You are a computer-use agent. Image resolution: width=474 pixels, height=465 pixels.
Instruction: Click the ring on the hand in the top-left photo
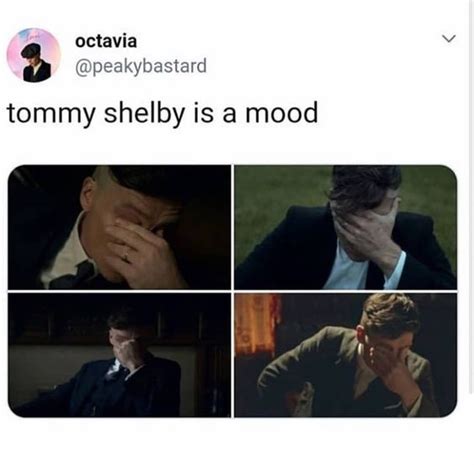[126, 257]
